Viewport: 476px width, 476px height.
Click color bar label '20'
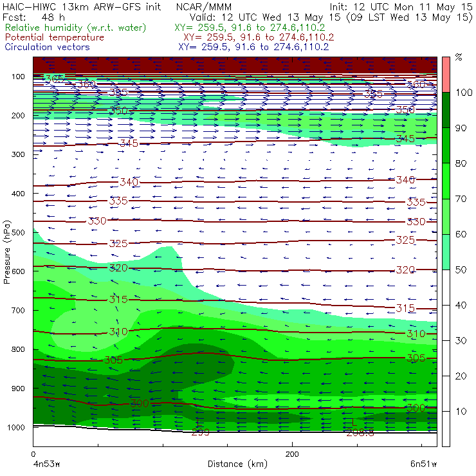pos(461,376)
